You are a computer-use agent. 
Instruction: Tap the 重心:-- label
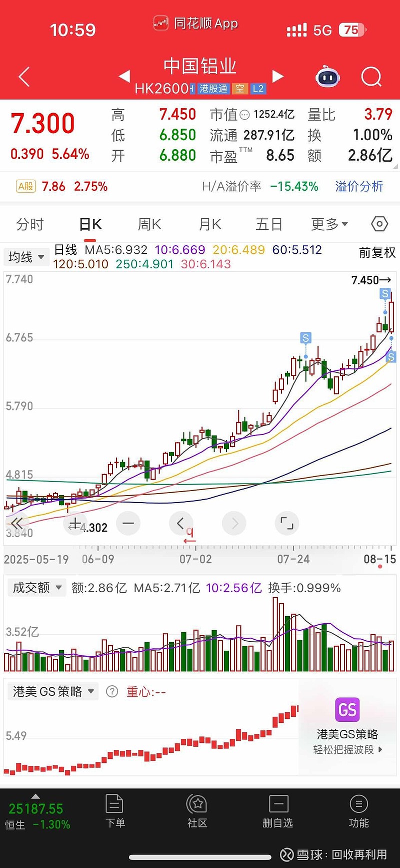[x=145, y=692]
